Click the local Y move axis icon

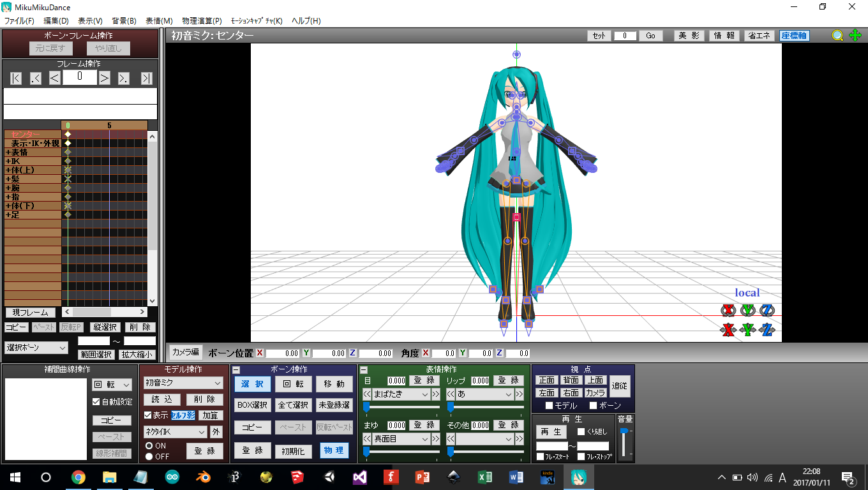pyautogui.click(x=747, y=330)
